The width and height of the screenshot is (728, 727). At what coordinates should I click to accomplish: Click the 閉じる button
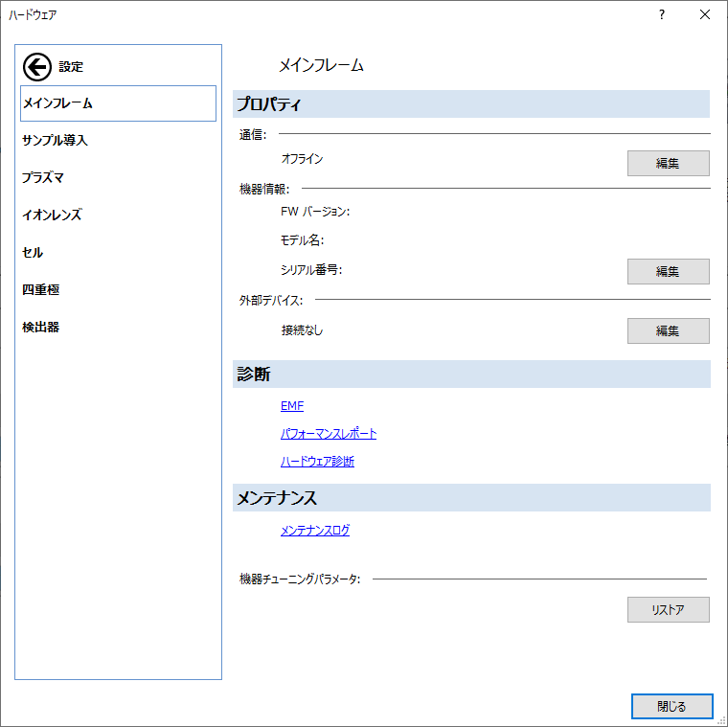coord(671,706)
